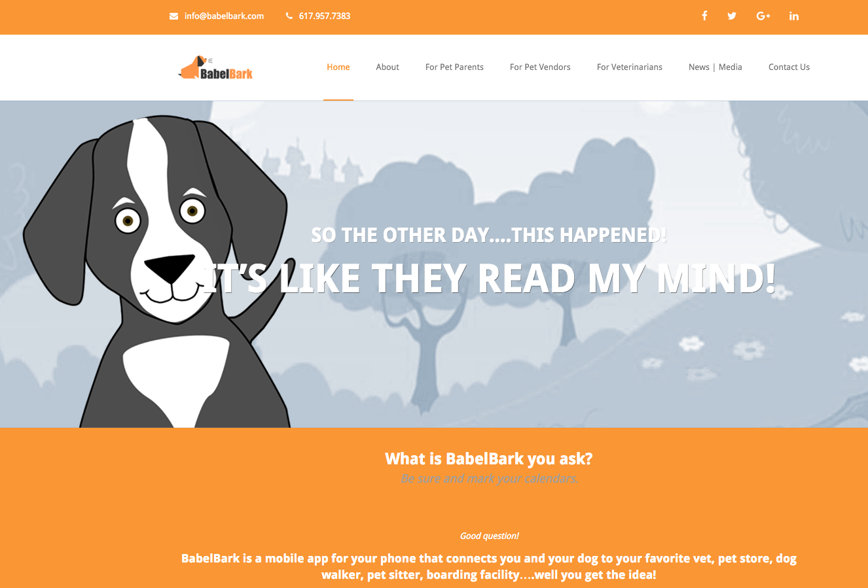Go to For Pet Vendors

click(540, 67)
